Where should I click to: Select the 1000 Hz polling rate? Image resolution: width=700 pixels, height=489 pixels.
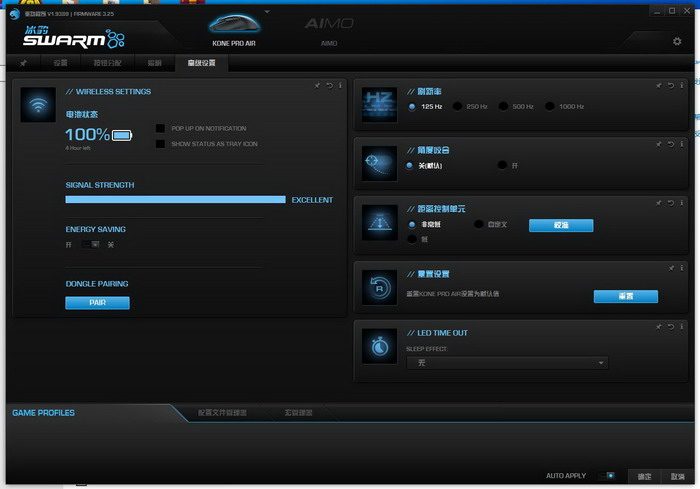(552, 105)
